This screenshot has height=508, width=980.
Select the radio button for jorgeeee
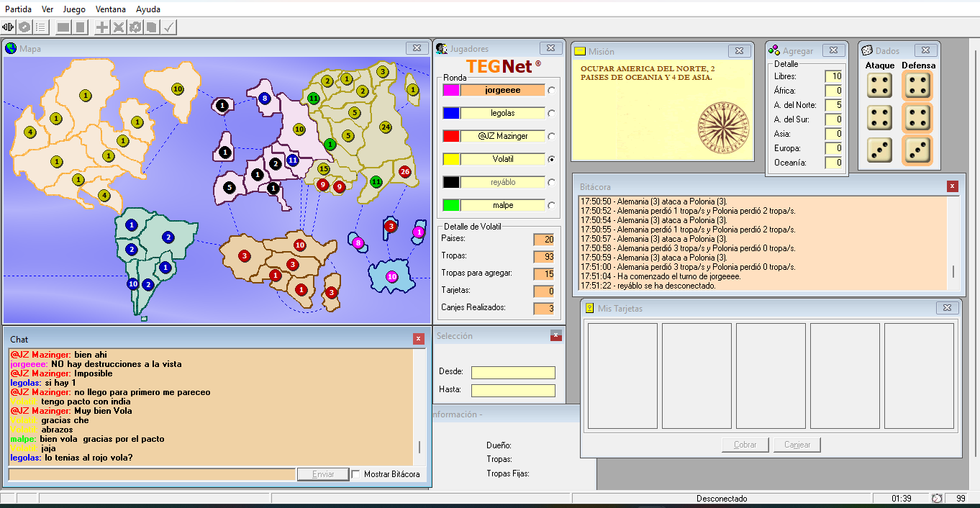pos(552,90)
